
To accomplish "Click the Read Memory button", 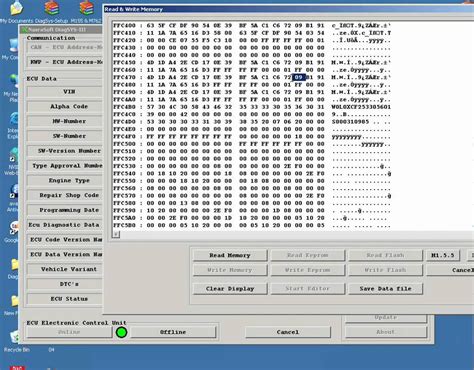I will 230,255.
